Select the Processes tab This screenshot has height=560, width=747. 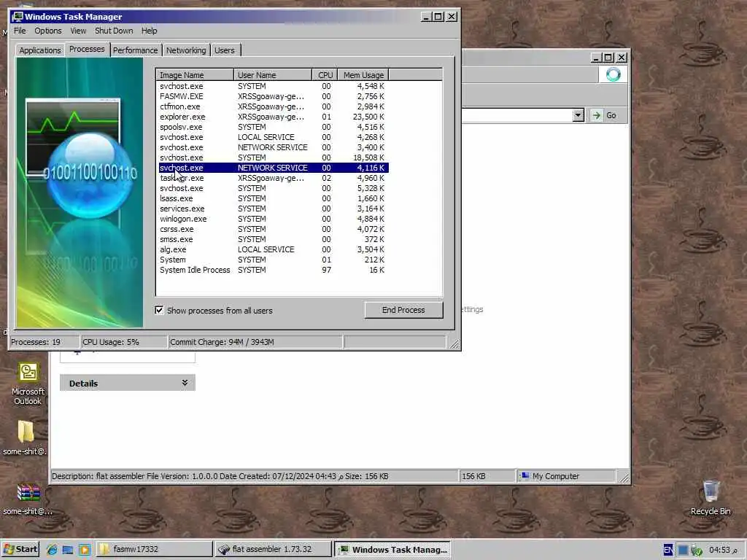pos(87,49)
